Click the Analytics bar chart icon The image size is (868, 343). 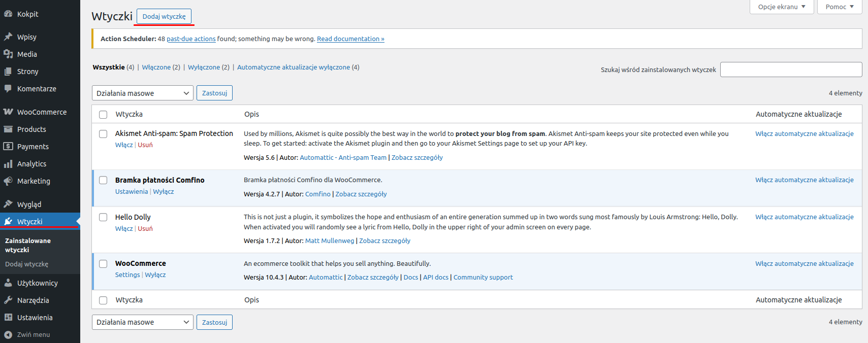(x=8, y=164)
